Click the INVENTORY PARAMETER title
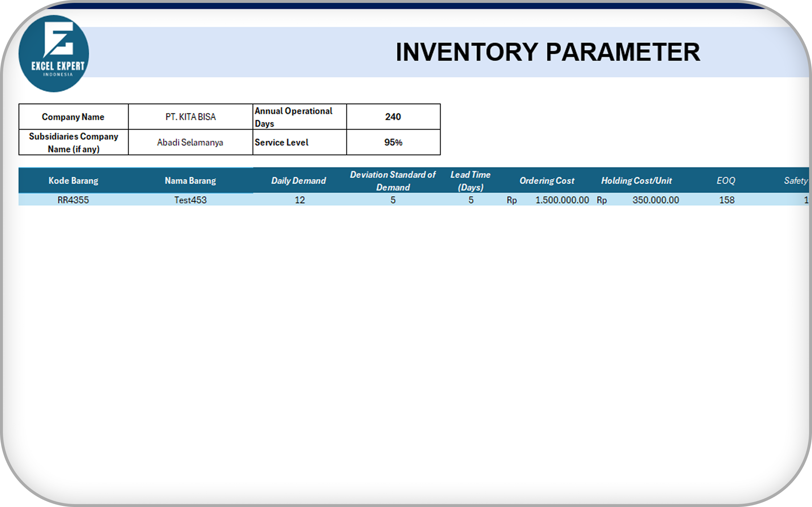Viewport: 812px width, 507px height. pyautogui.click(x=547, y=52)
